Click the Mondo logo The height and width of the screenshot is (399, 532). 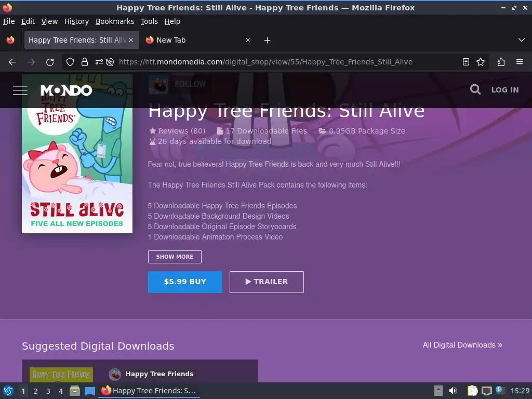[66, 90]
